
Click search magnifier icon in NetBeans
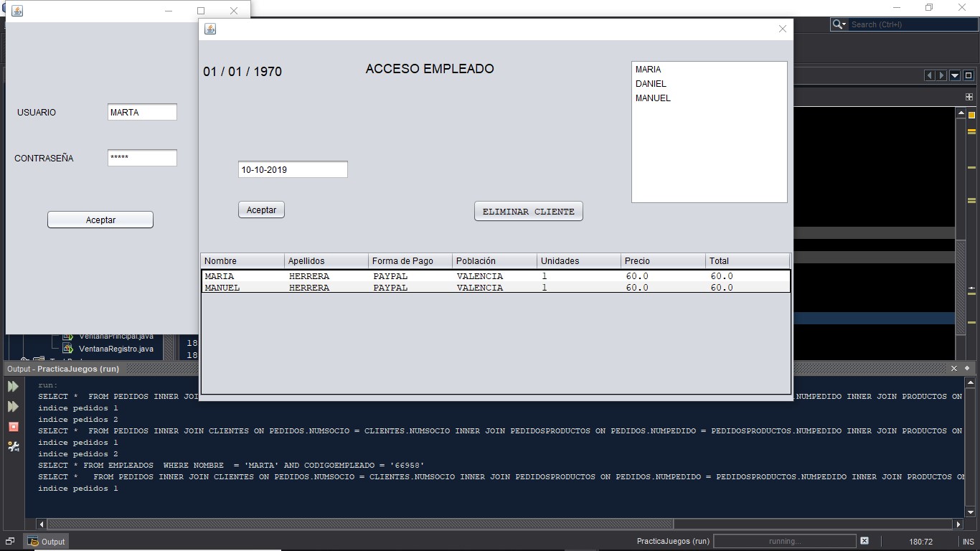click(x=839, y=24)
